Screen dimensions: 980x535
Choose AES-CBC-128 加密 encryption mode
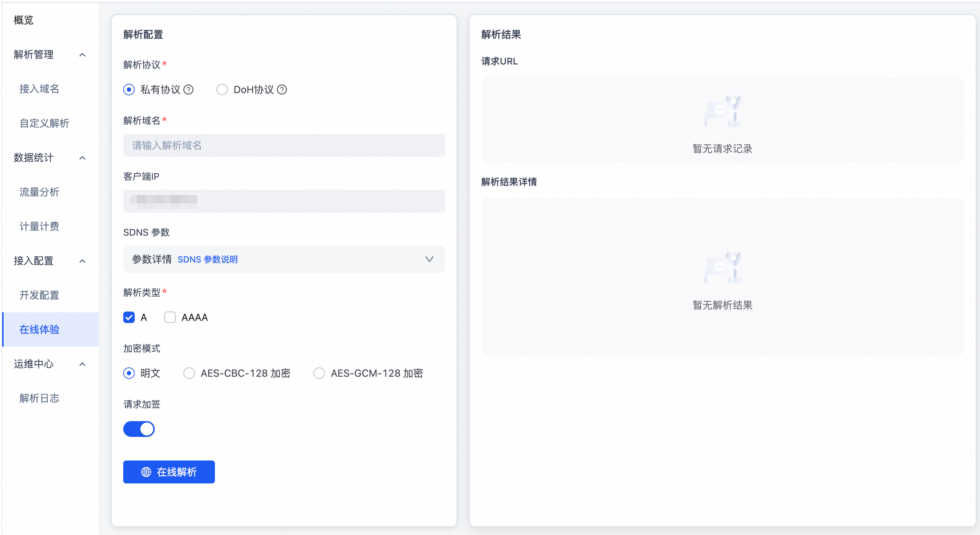click(189, 373)
